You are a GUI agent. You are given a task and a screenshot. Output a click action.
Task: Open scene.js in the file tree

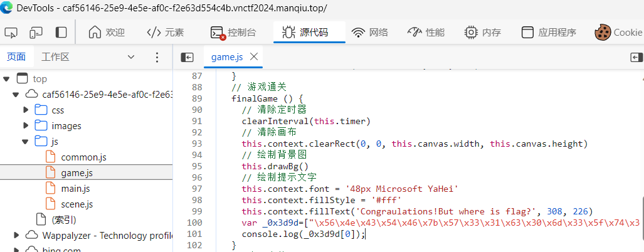77,204
